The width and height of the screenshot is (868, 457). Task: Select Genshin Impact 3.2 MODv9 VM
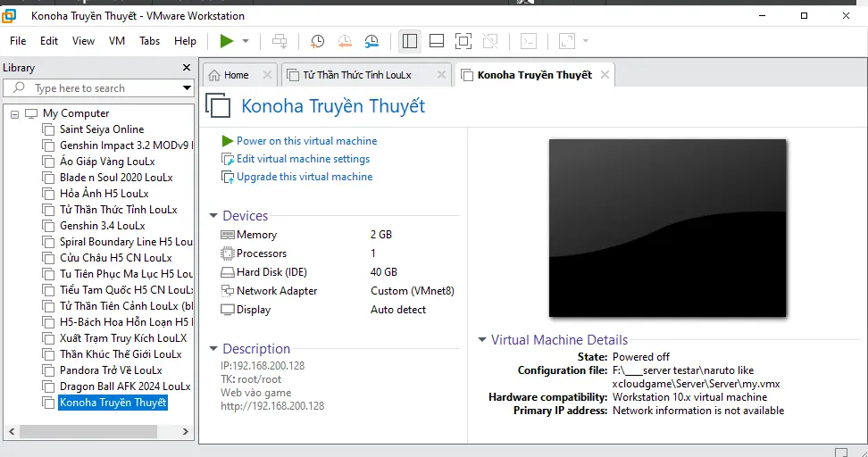point(126,145)
